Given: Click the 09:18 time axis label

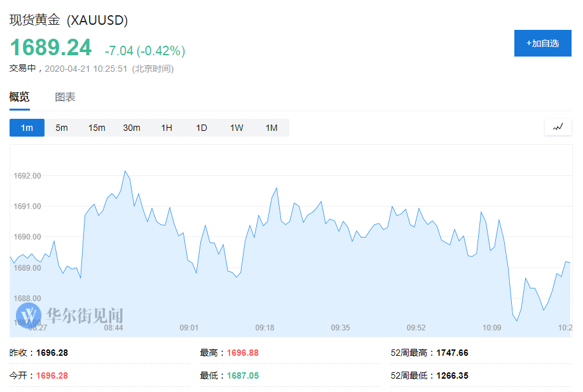Looking at the screenshot, I should pos(264,328).
